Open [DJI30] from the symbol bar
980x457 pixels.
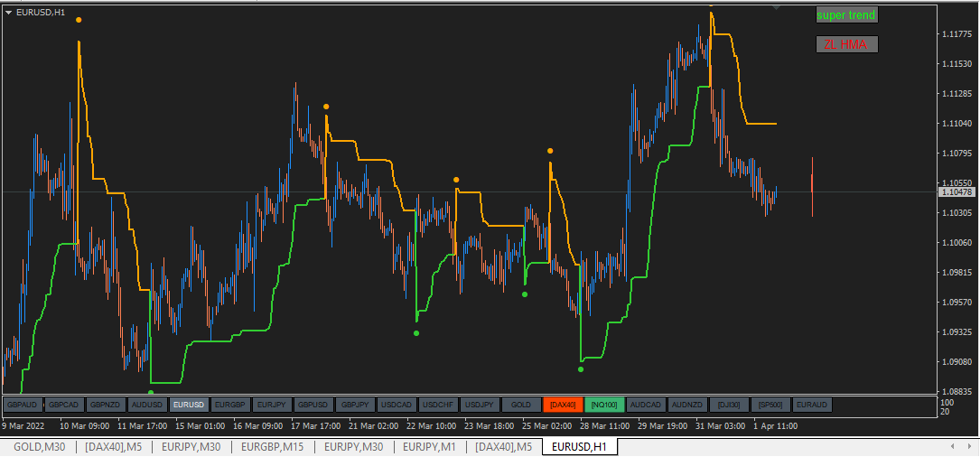[x=729, y=406]
